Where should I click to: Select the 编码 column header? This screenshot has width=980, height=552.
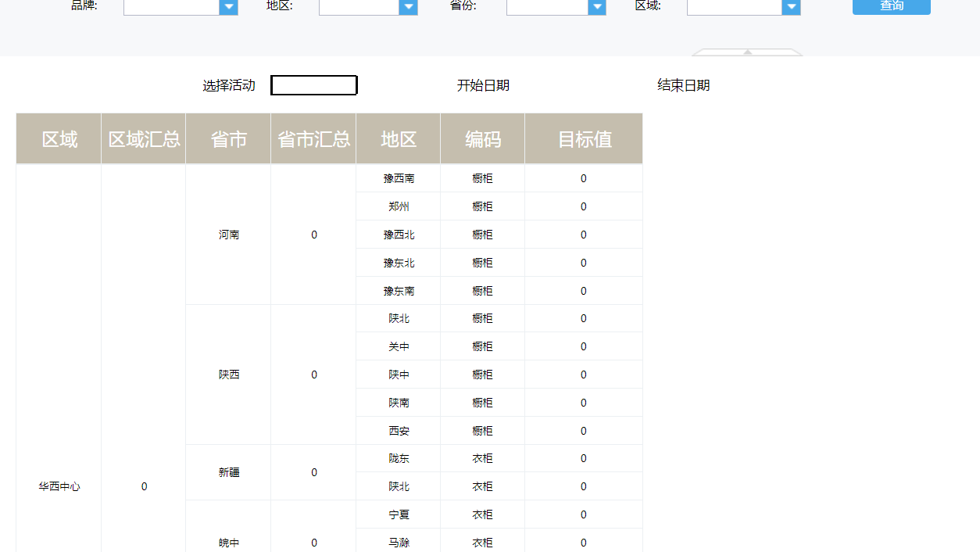pos(483,139)
